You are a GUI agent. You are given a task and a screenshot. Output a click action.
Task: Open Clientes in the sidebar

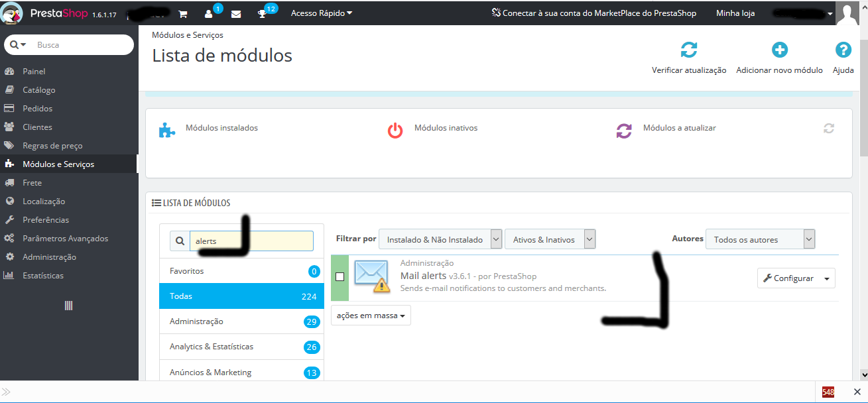[x=69, y=127]
